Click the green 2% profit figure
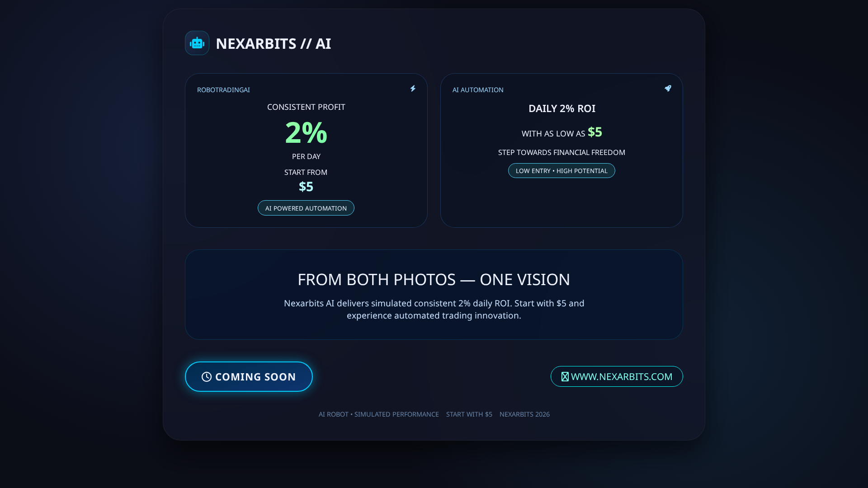The image size is (868, 488). pyautogui.click(x=306, y=132)
